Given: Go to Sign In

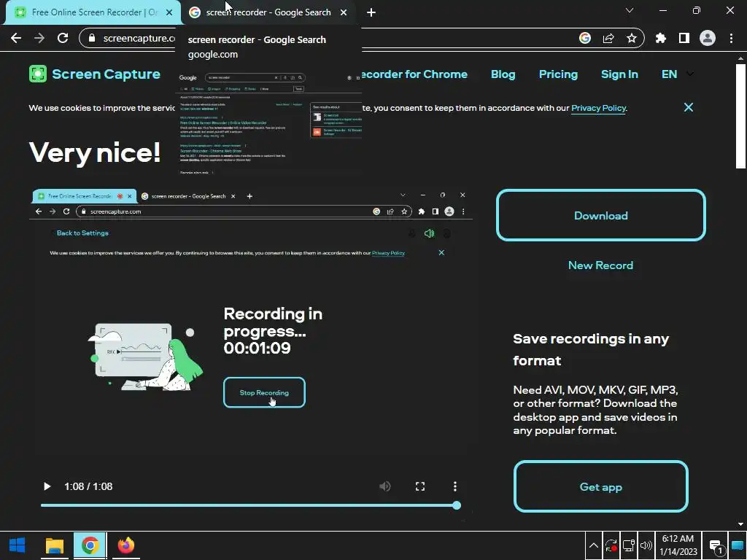Looking at the screenshot, I should click(x=619, y=74).
